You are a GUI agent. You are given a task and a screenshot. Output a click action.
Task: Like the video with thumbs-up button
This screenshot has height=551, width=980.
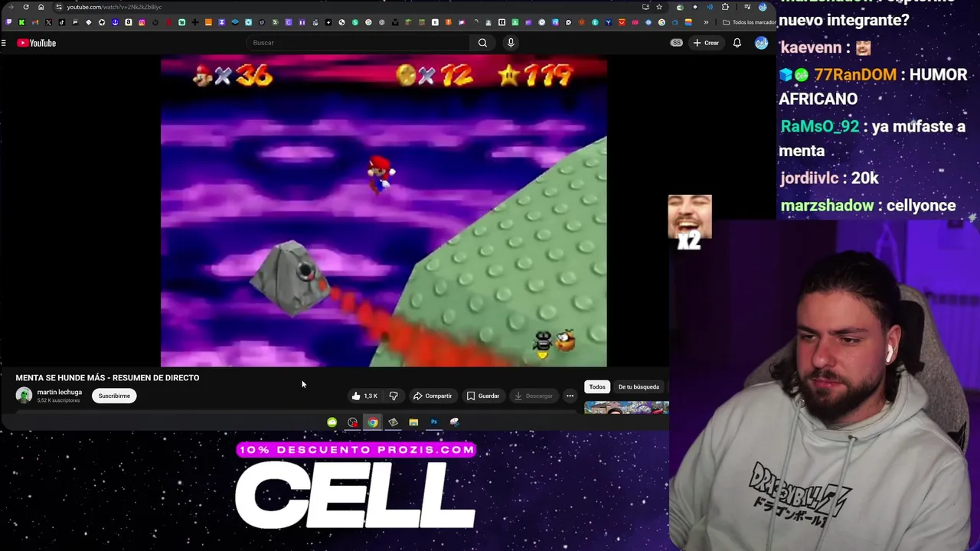(364, 396)
